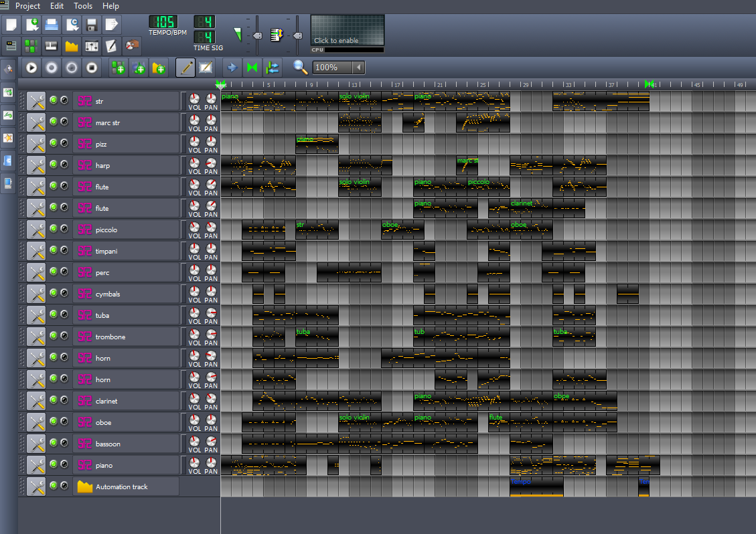
Task: Mute the cymbals track
Action: tap(54, 292)
